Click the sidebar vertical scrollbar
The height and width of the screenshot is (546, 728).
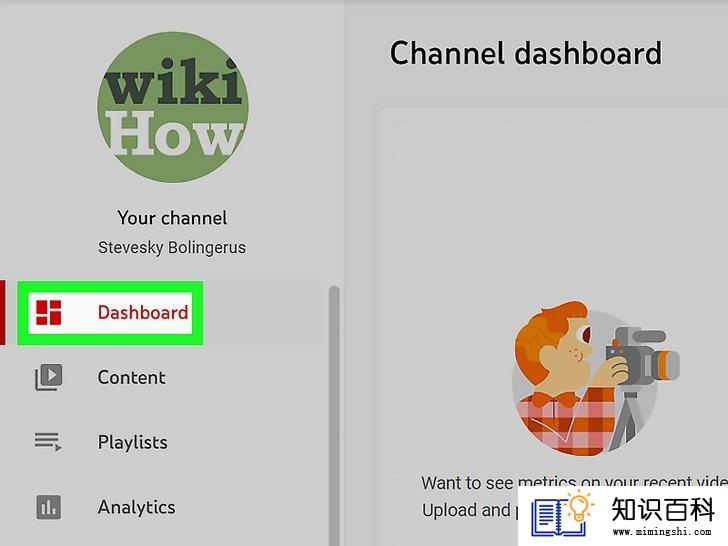click(x=334, y=416)
